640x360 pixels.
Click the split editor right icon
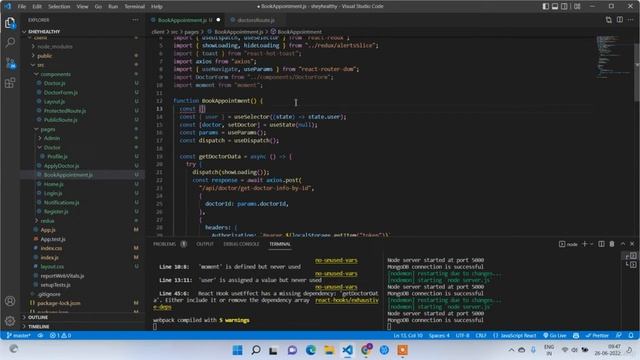[x=620, y=20]
